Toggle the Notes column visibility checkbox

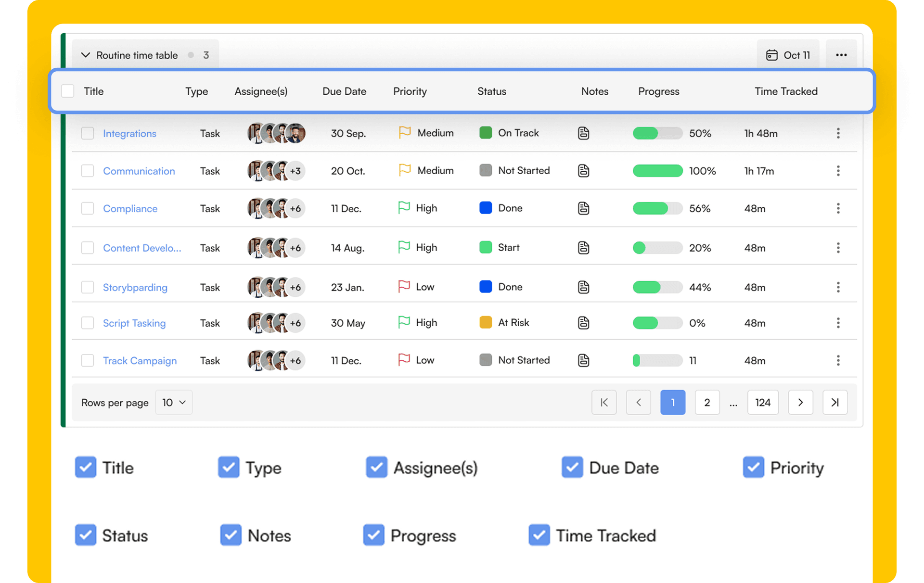(231, 535)
